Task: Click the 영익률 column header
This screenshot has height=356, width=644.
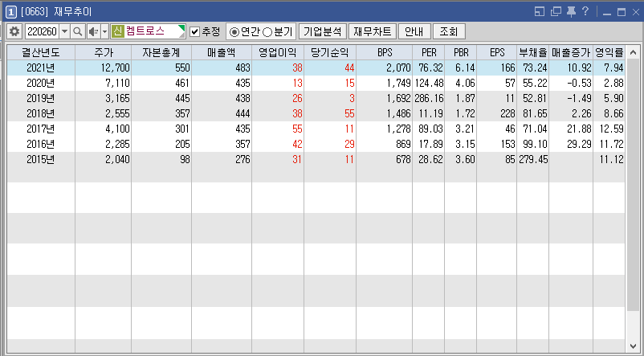Action: click(609, 52)
